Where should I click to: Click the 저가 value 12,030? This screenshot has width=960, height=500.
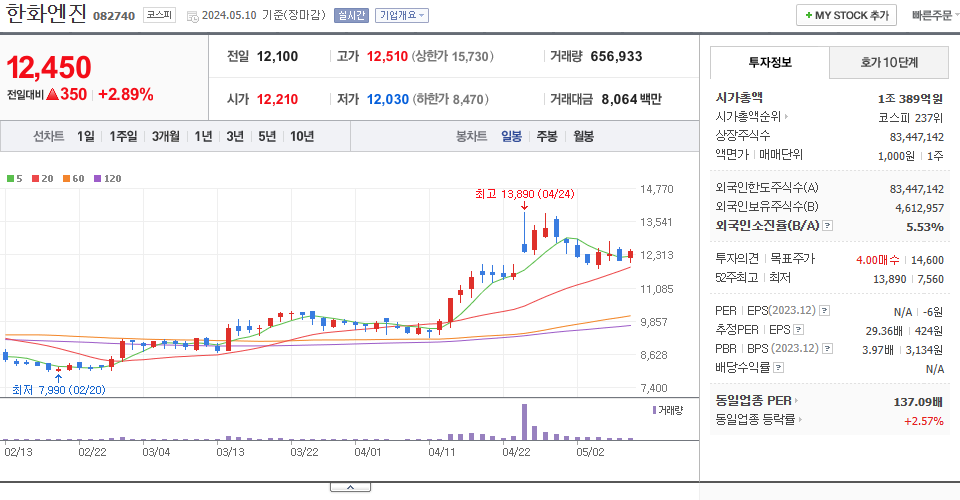click(388, 99)
